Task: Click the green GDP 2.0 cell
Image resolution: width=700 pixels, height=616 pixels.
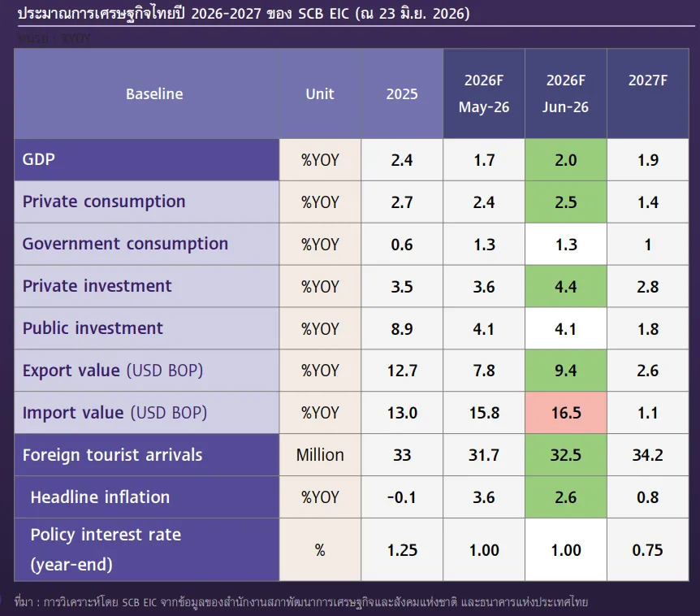Action: 566,160
